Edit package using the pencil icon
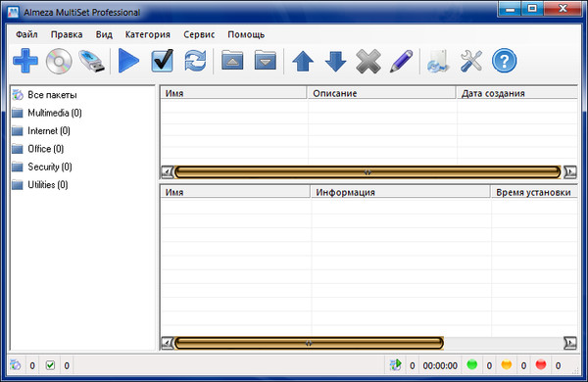588x382 pixels. (401, 61)
